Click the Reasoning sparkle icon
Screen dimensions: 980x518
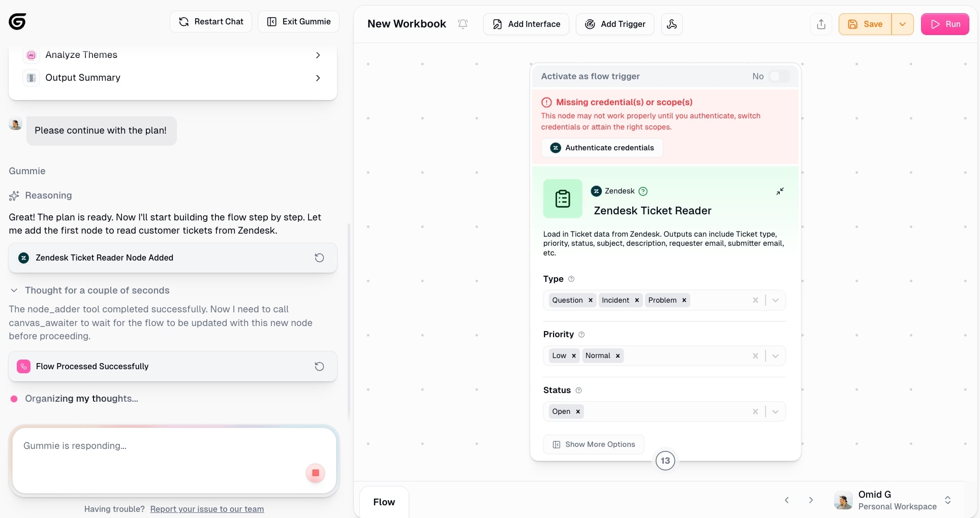tap(14, 196)
